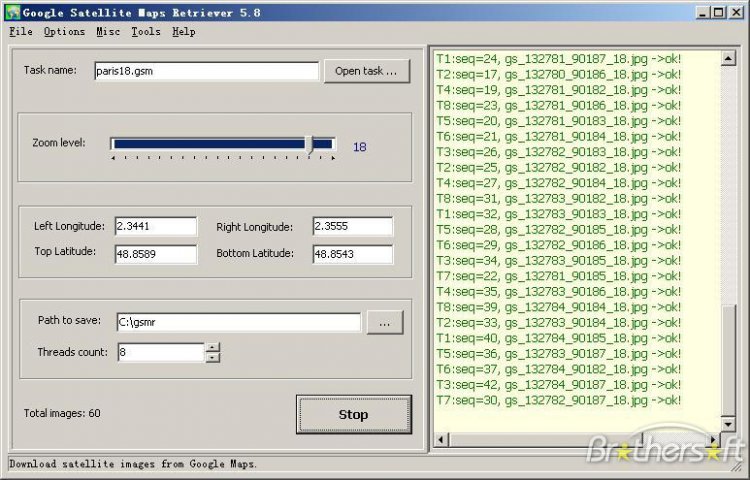Click the Stop button

[353, 415]
